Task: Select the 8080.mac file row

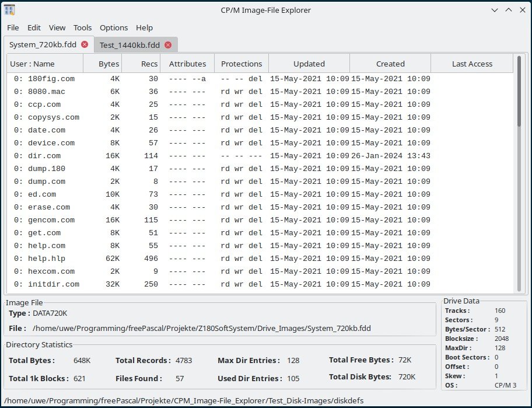Action: tap(260, 92)
